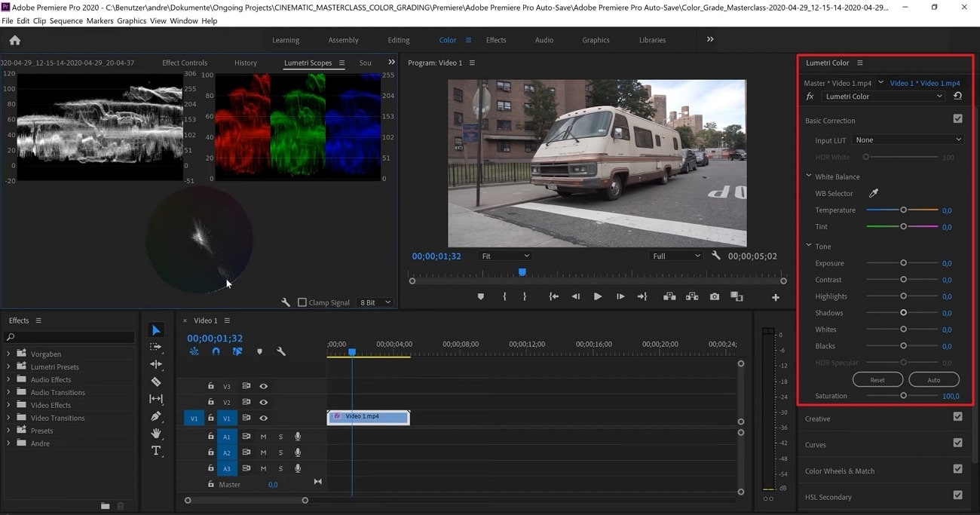Click the WB Selector eyedropper

[874, 194]
